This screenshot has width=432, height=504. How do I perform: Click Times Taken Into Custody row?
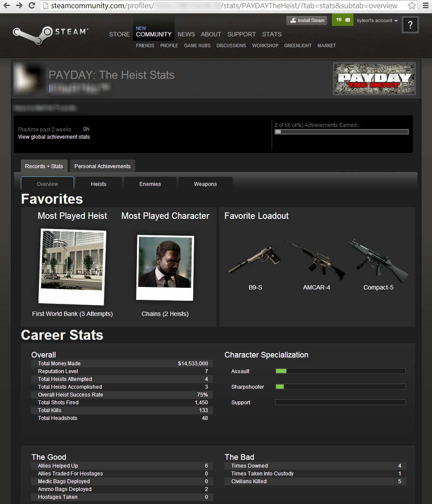[x=315, y=474]
